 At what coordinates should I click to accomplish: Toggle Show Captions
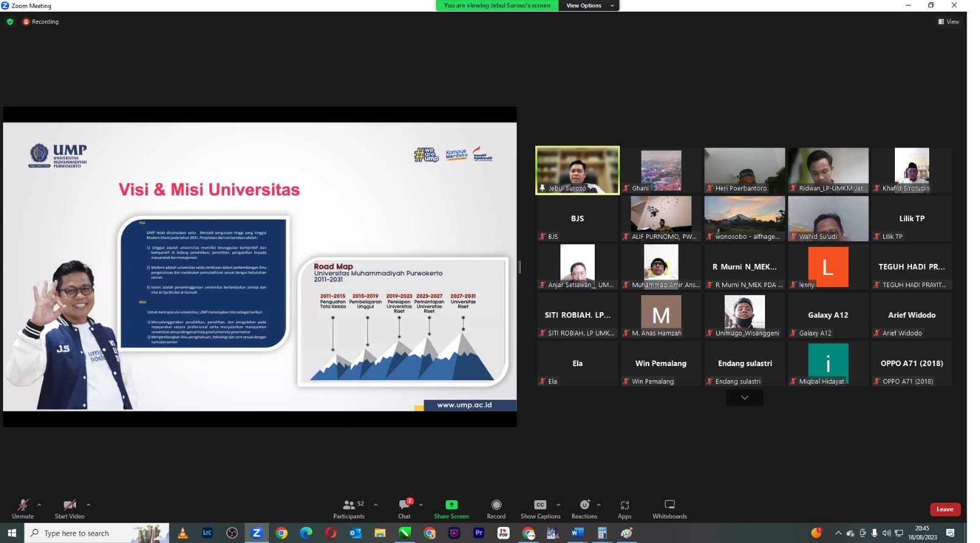[540, 508]
